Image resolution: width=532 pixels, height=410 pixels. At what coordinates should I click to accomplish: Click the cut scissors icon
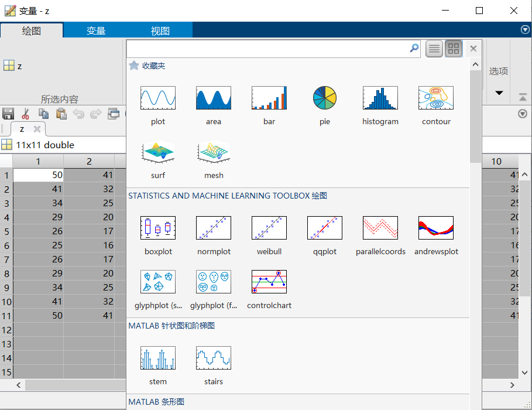pyautogui.click(x=25, y=114)
